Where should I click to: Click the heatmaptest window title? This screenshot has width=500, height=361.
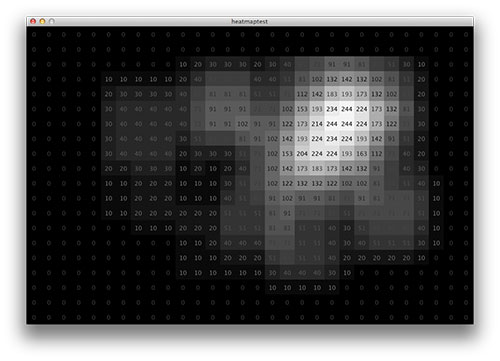pyautogui.click(x=250, y=21)
